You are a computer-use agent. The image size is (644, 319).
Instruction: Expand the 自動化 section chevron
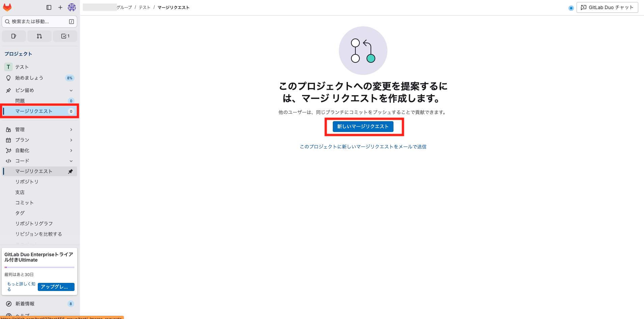tap(71, 151)
